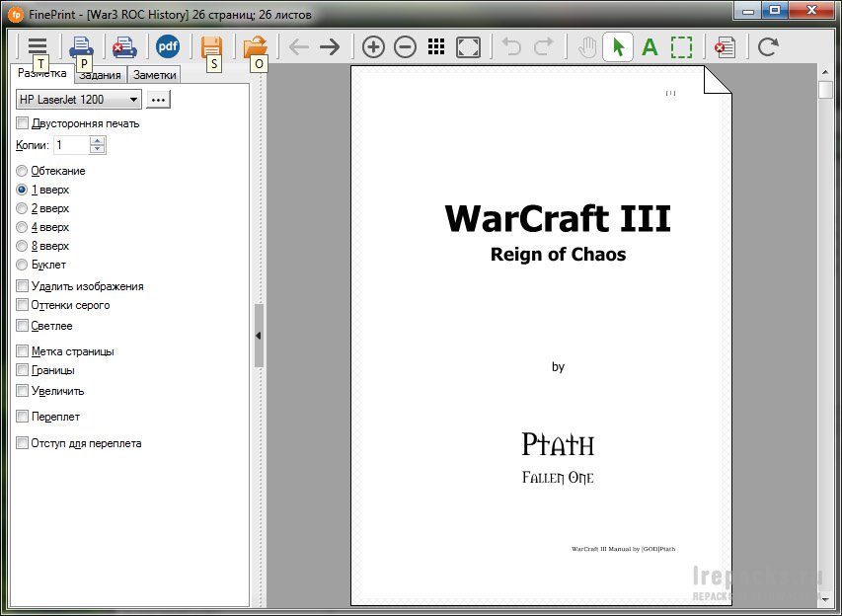Viewport: 842px width, 616px height.
Task: Check the Удалить изображения option
Action: click(x=23, y=286)
